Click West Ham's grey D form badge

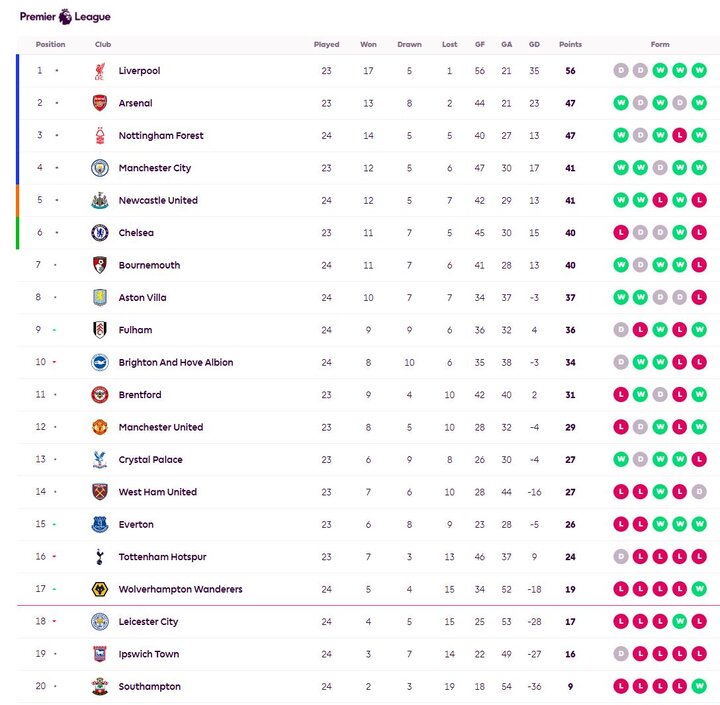(x=699, y=492)
